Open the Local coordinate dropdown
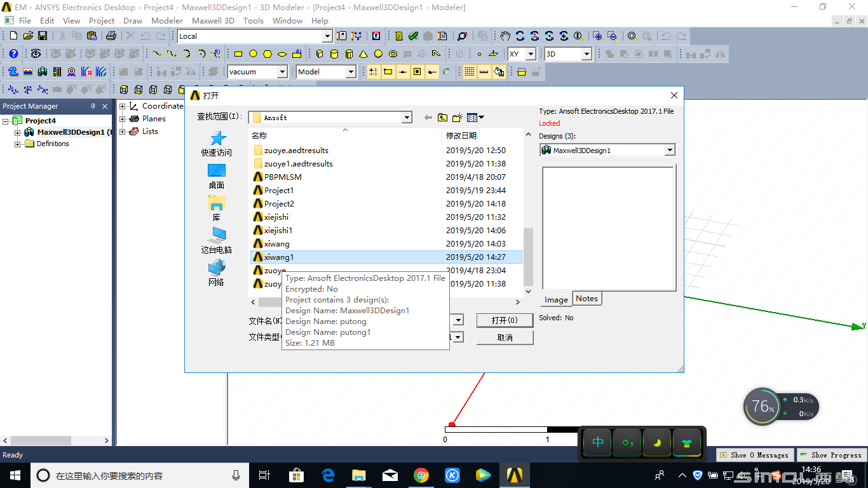 point(327,36)
